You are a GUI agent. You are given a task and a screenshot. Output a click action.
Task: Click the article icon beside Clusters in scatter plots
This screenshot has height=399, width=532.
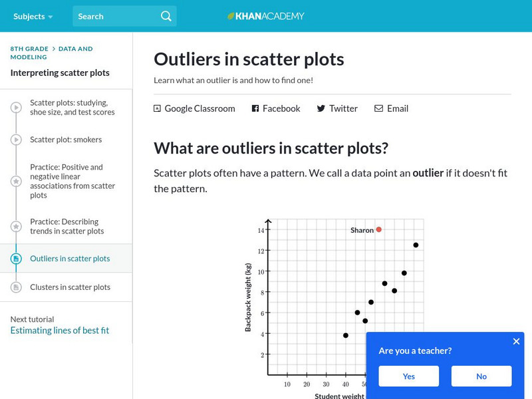coord(16,287)
